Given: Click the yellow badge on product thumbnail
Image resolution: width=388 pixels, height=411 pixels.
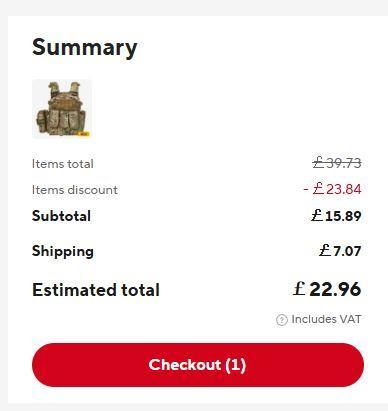Looking at the screenshot, I should pos(84,134).
